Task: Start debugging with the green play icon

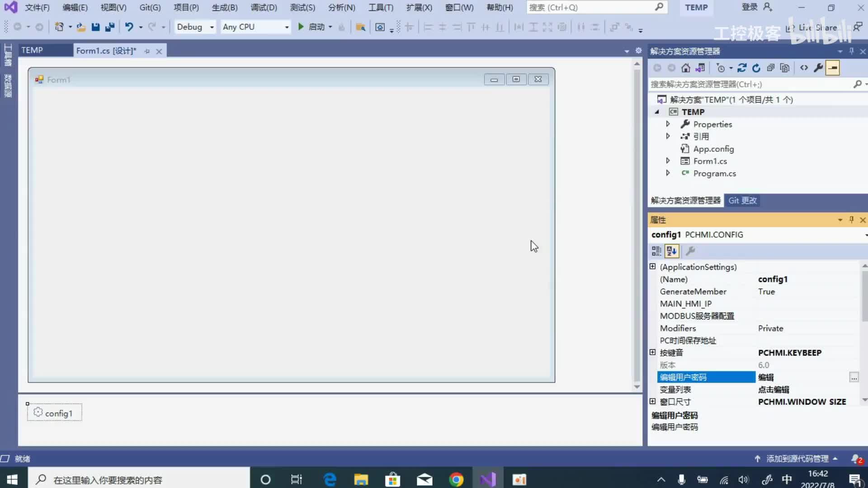Action: pyautogui.click(x=301, y=27)
